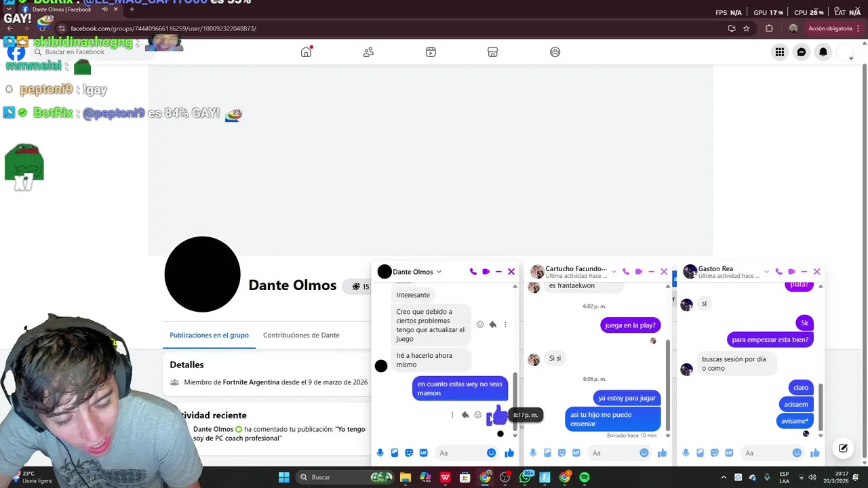The width and height of the screenshot is (868, 488).
Task: Start voice call with Gaston Rea
Action: pyautogui.click(x=778, y=272)
